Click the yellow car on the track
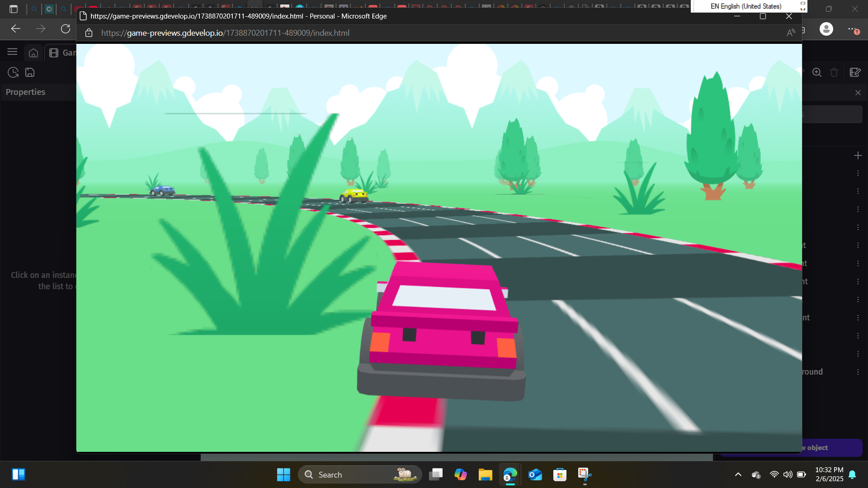Viewport: 868px width, 488px height. point(354,196)
